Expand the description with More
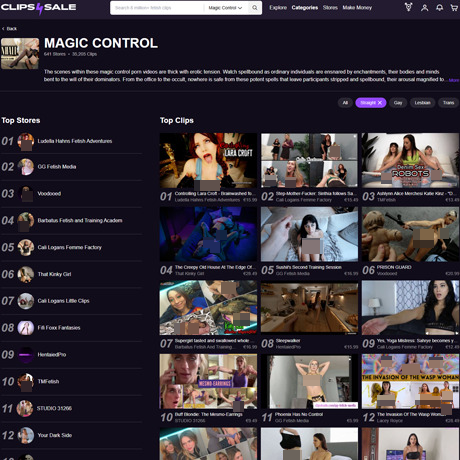Viewport: 460px width, 460px height. pyautogui.click(x=454, y=80)
